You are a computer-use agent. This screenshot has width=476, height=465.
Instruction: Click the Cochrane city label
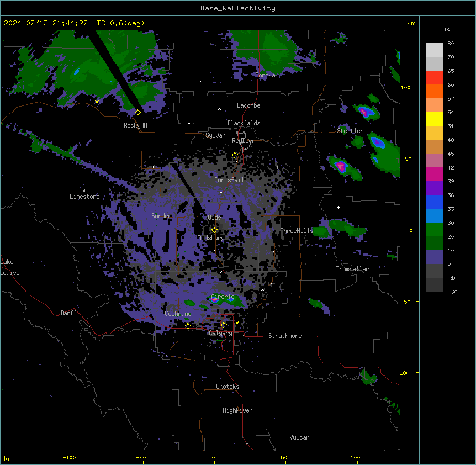click(x=178, y=314)
